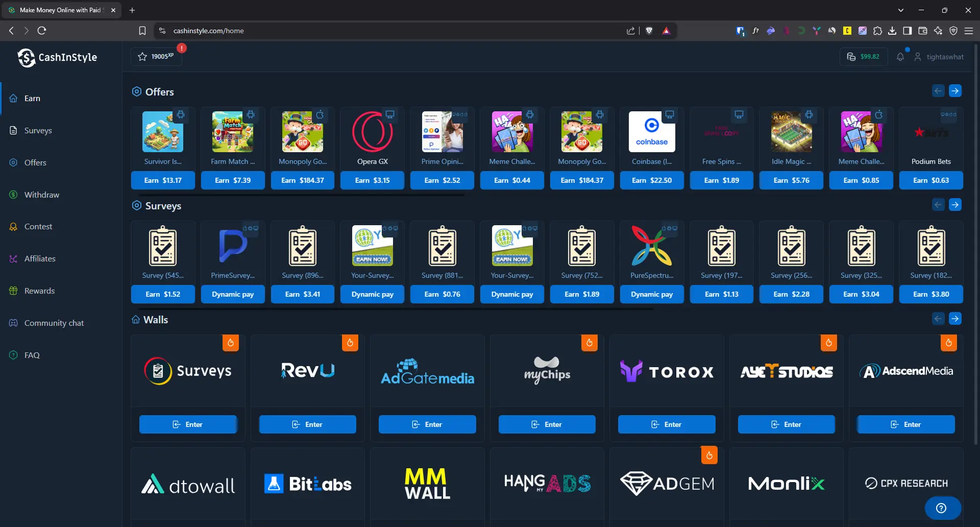Click Earn $0.63 for Podium Bets
This screenshot has height=527, width=980.
point(931,180)
